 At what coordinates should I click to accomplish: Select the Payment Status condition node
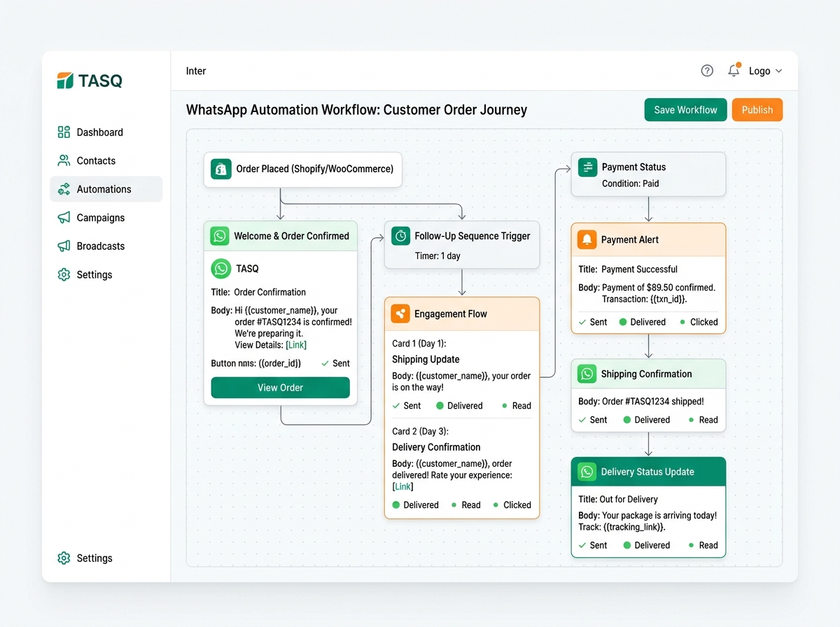[649, 174]
